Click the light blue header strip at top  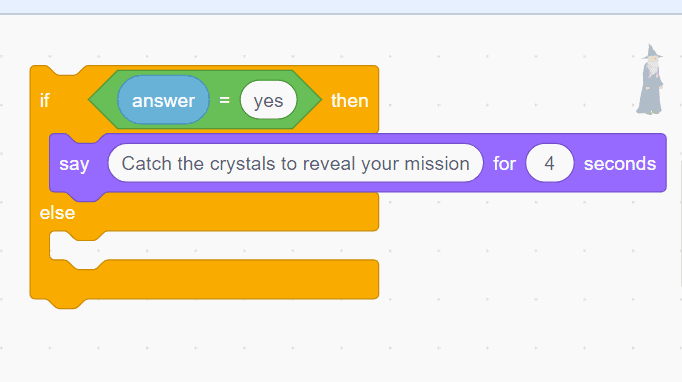tap(341, 6)
